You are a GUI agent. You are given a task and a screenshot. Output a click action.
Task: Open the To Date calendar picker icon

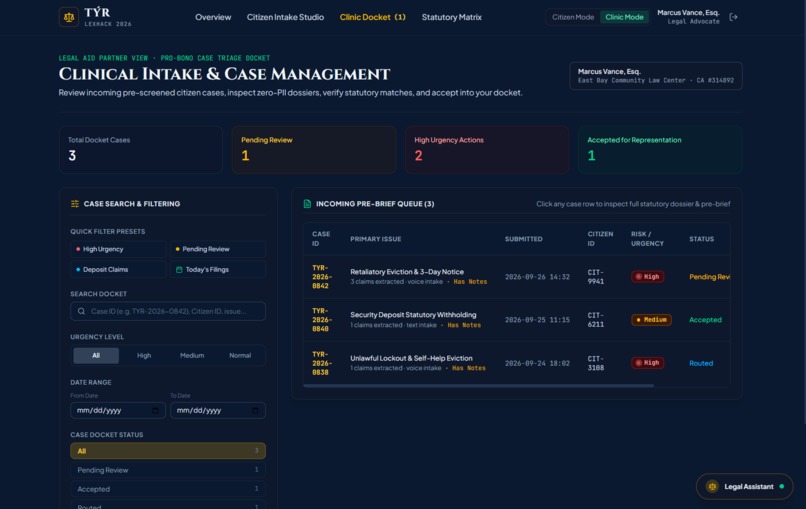click(x=255, y=410)
